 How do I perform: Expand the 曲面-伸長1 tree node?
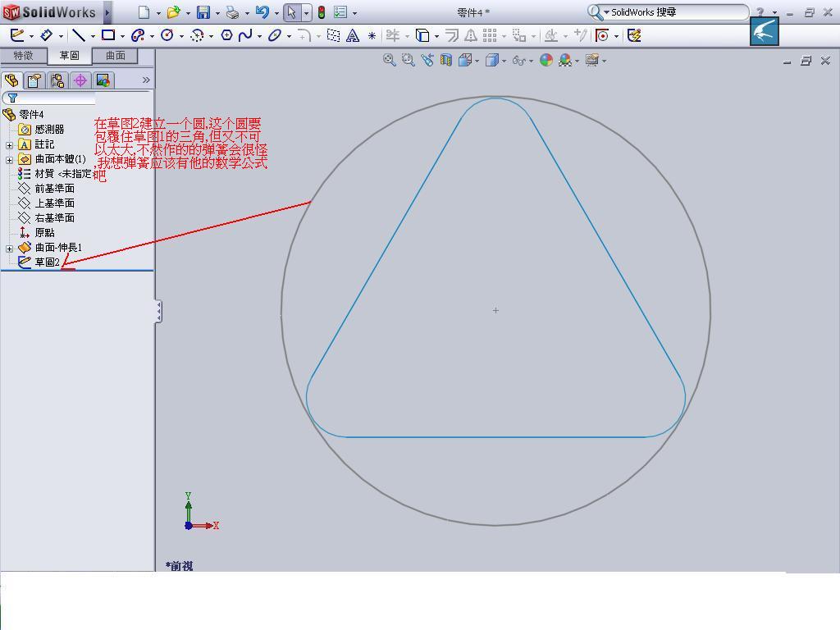(x=9, y=249)
